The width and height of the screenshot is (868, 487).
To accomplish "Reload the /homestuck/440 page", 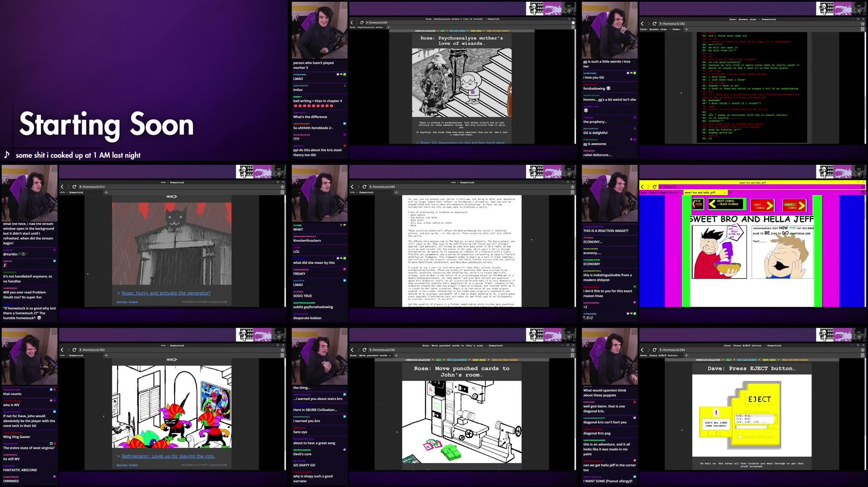I will coord(364,187).
